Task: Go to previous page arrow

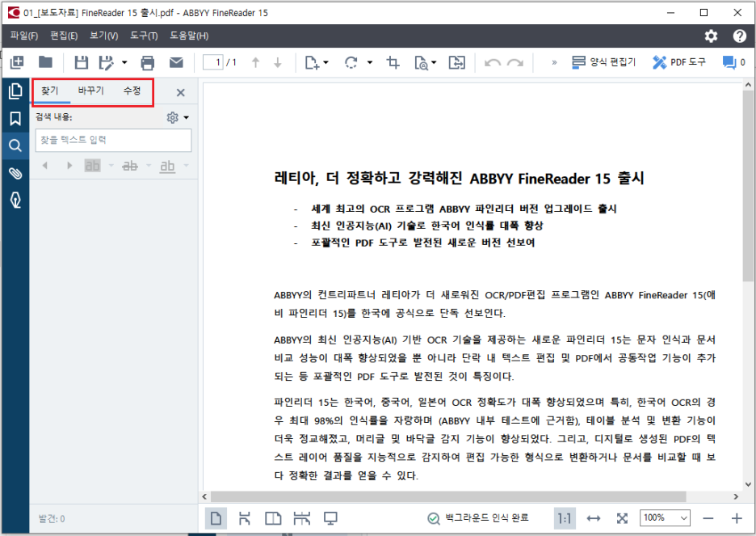Action: click(255, 62)
